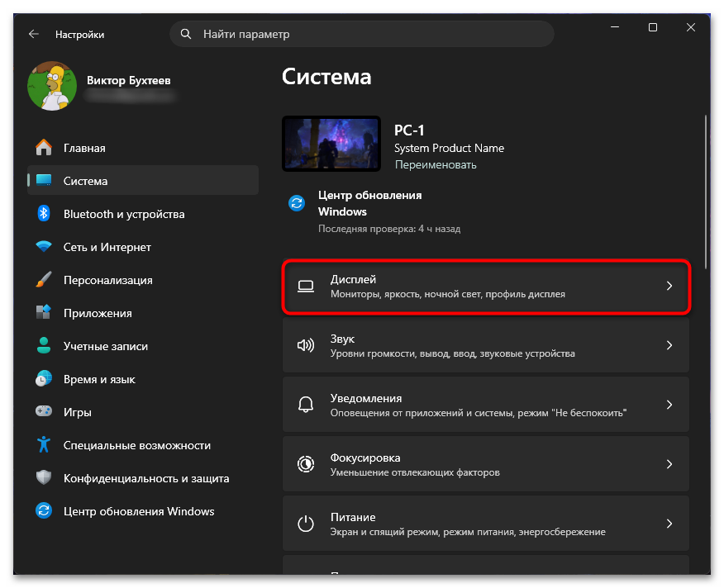Click the Найти параметр search field
Screen dimensions: 724x588
tap(362, 34)
